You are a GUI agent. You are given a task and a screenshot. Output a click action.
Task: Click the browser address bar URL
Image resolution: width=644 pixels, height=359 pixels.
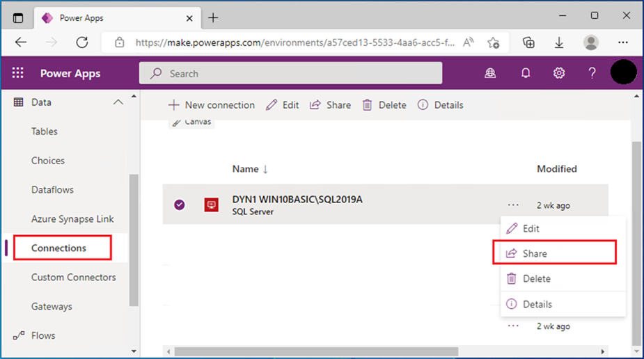click(x=295, y=42)
